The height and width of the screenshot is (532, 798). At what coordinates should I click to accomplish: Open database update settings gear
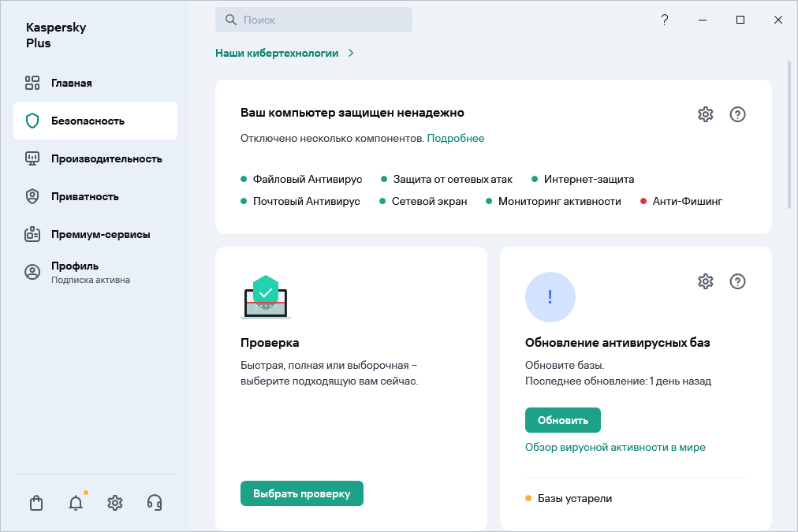706,281
